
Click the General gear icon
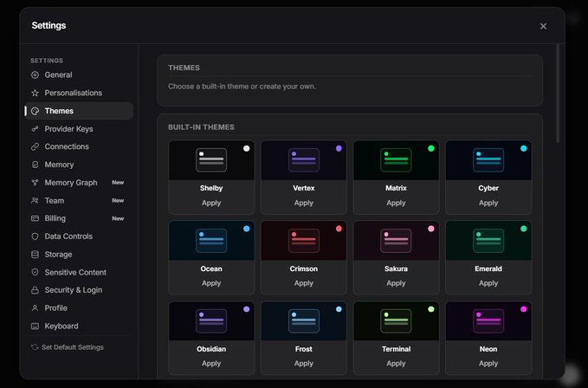[x=35, y=75]
